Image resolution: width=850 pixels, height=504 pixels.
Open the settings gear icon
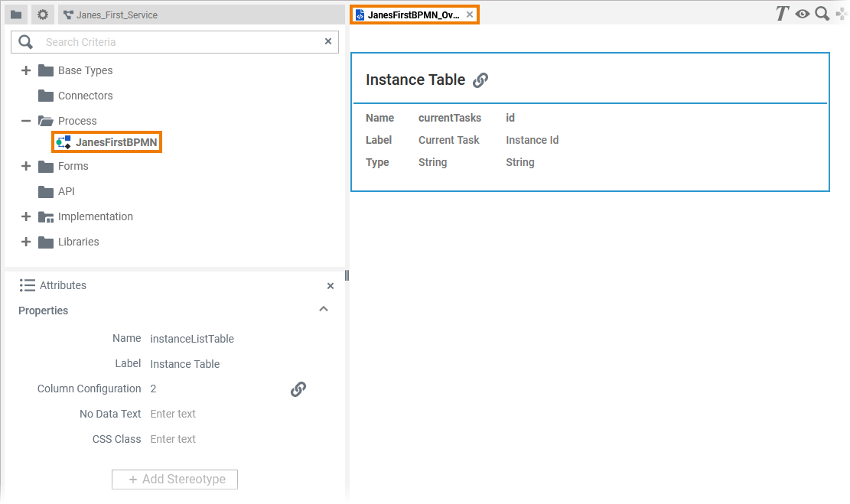point(43,14)
